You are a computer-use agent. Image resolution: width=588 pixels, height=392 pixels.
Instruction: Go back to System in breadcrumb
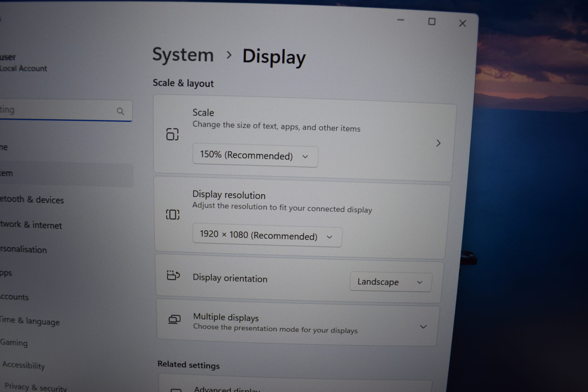point(183,55)
